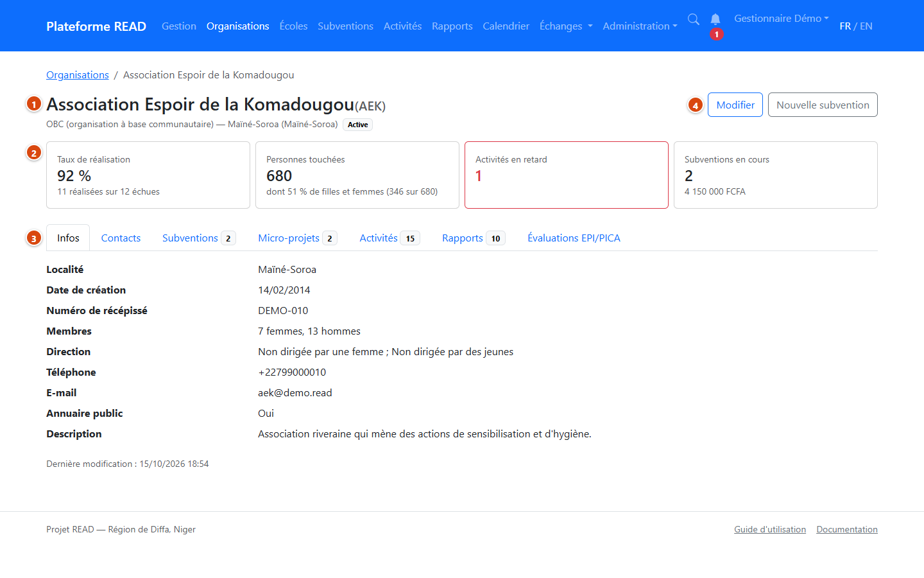Viewport: 924px width, 578px height.
Task: Select the Infos tab
Action: [68, 238]
